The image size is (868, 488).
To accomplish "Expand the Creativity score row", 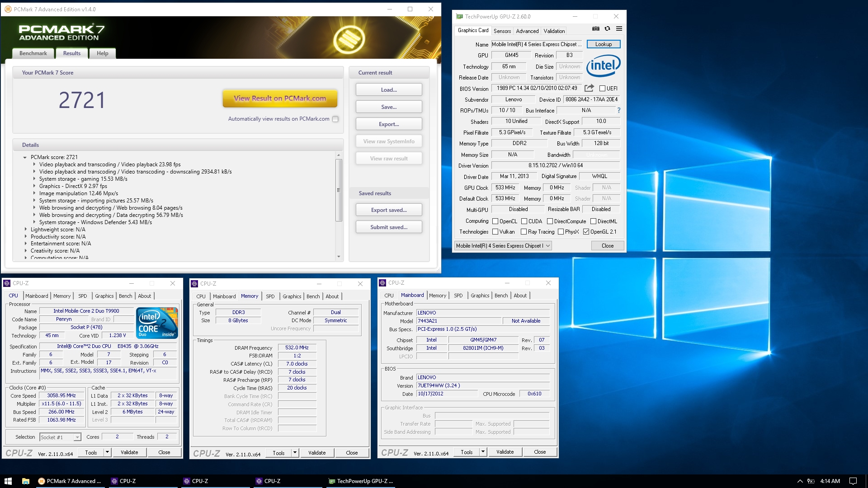I will [25, 251].
